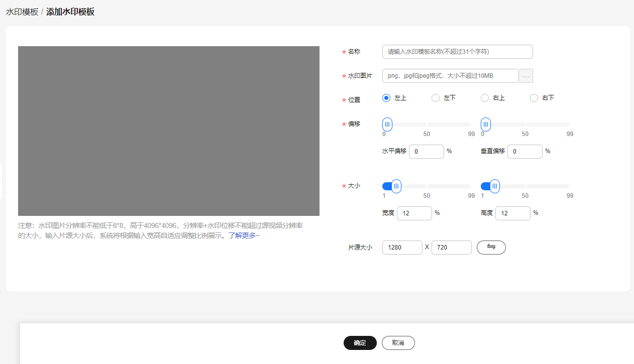Click the 宽度 percentage input

[x=414, y=213]
